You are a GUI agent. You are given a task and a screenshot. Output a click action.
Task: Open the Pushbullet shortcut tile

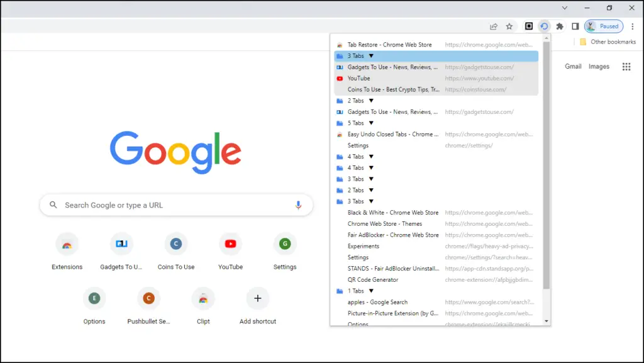tap(148, 306)
